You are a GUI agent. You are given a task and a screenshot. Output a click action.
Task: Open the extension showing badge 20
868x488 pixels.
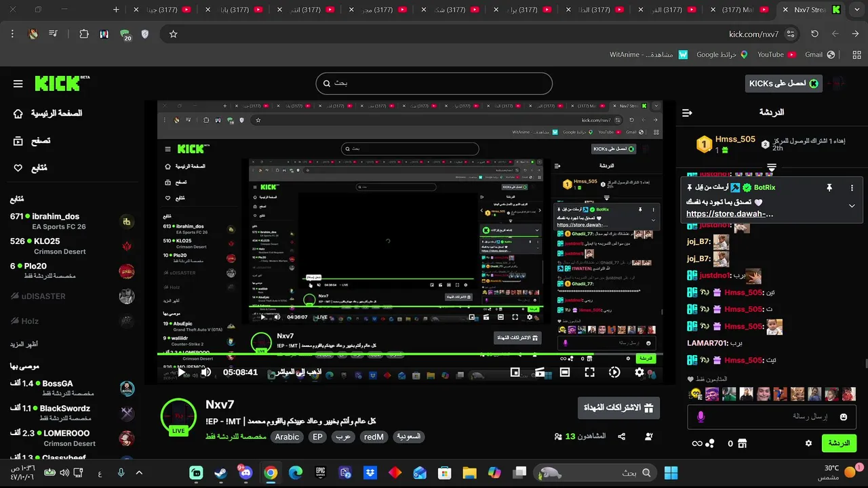125,35
